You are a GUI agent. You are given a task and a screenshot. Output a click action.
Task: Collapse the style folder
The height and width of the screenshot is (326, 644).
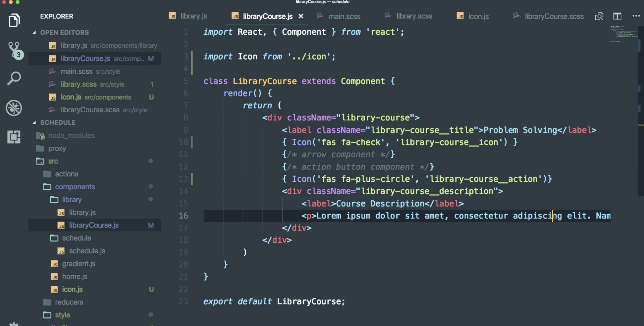pos(57,315)
